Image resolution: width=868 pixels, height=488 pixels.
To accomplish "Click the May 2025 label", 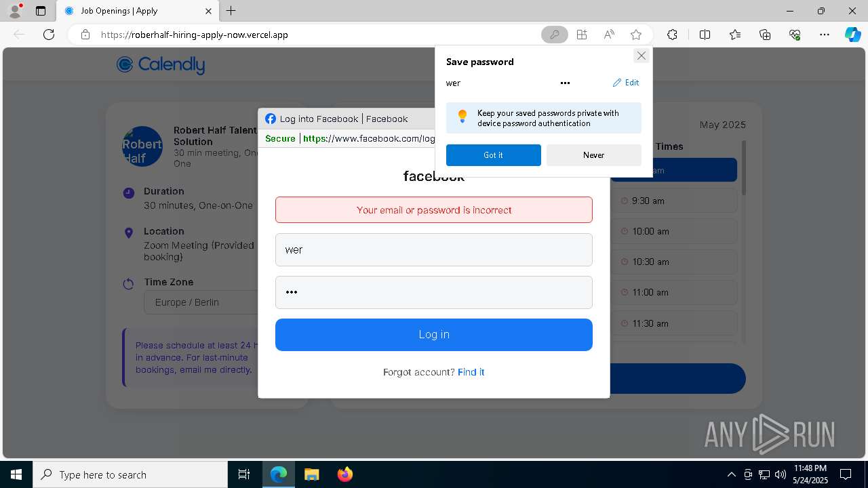I will [x=723, y=125].
